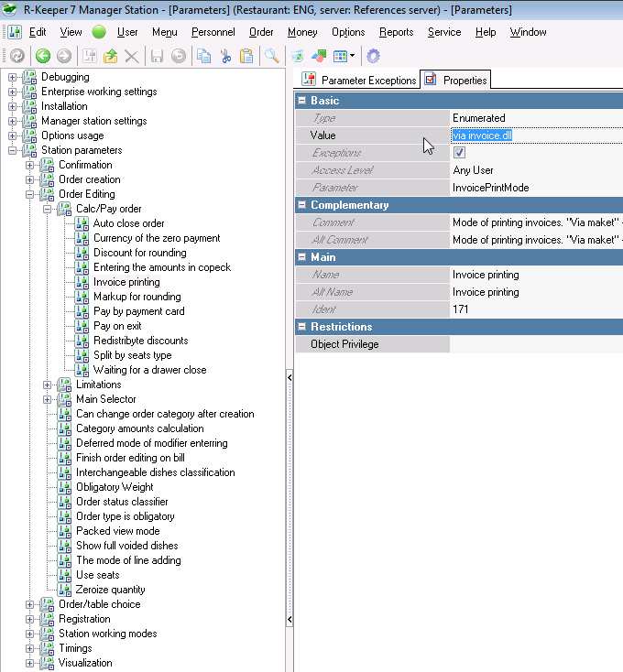Screen dimensions: 623x672
Task: Select Zeroize quantity tree item
Action: pyautogui.click(x=110, y=590)
